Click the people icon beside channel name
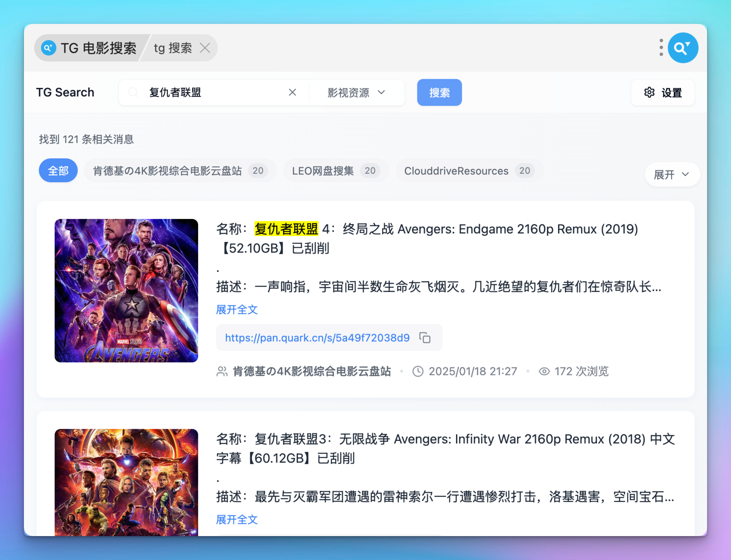Screen dimensions: 731x560 222,371
